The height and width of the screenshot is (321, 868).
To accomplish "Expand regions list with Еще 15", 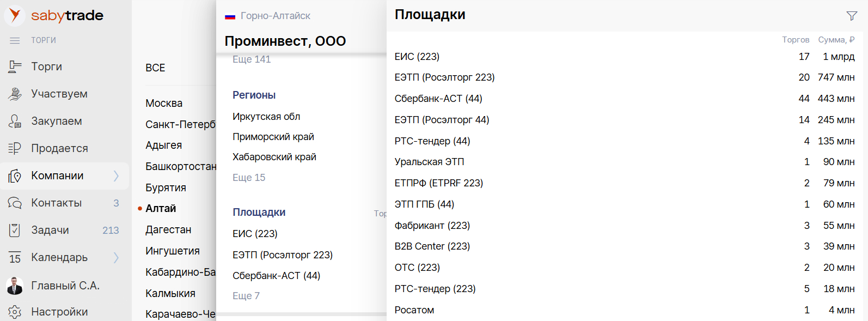I will pyautogui.click(x=249, y=178).
